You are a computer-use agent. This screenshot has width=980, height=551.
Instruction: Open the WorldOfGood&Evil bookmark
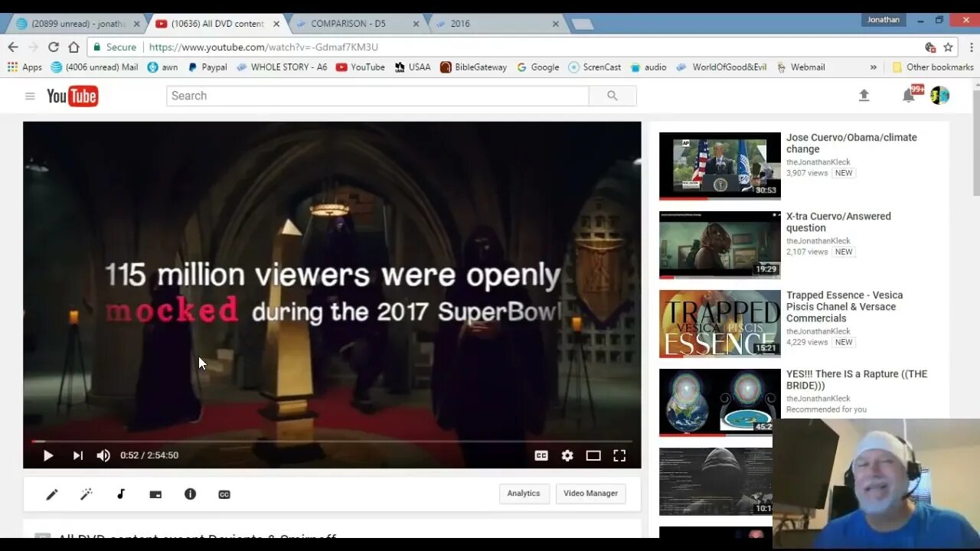(x=722, y=67)
